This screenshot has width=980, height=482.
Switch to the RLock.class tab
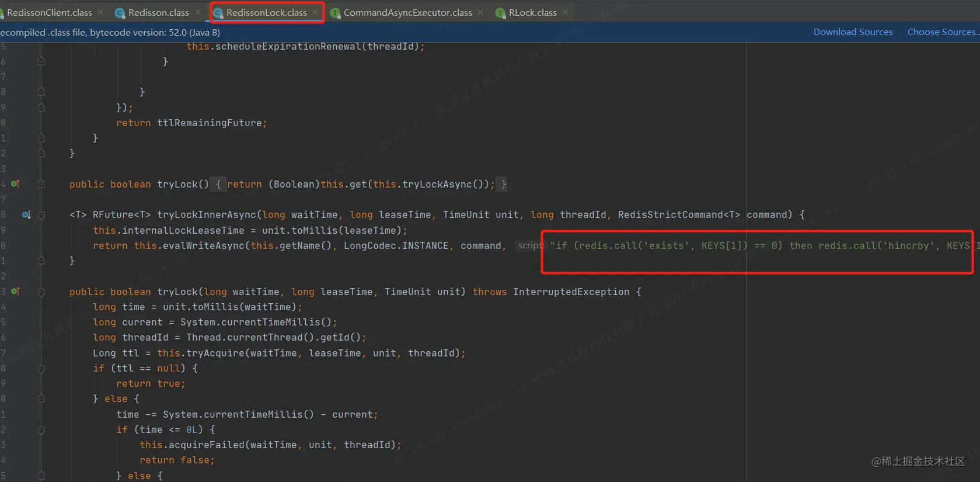[532, 12]
